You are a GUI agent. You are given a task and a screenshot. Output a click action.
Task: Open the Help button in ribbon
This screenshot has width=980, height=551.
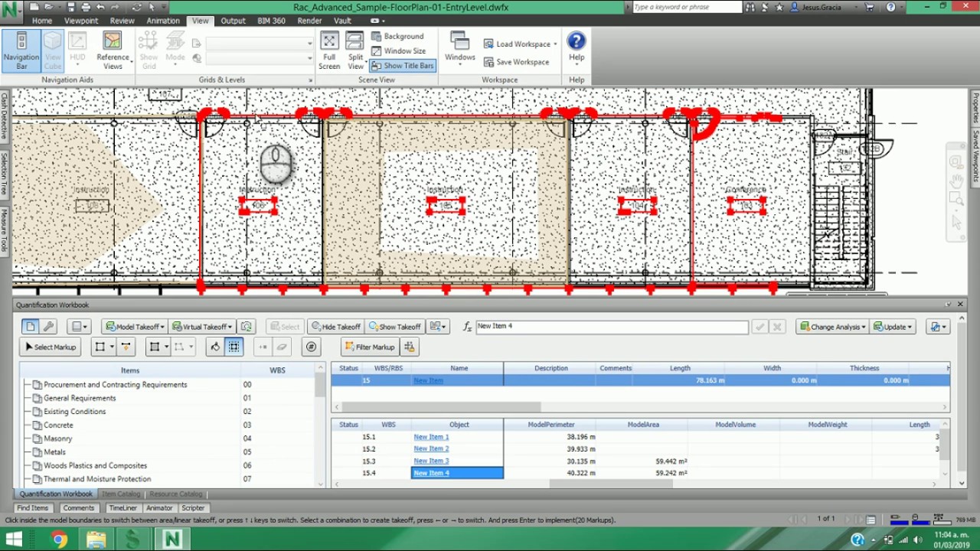point(577,47)
